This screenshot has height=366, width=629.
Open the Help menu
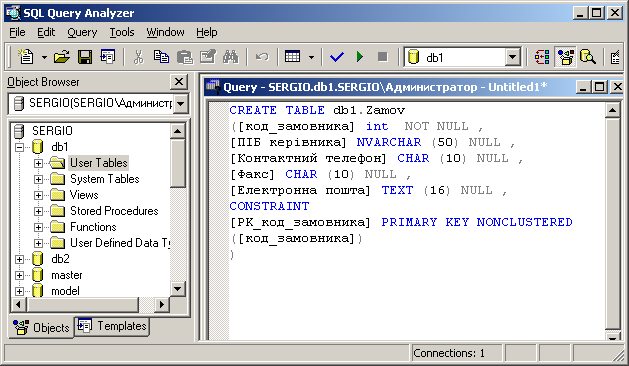coord(207,32)
